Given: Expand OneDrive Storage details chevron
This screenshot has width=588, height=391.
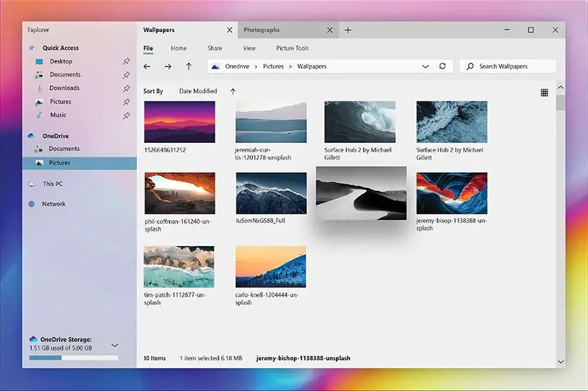Looking at the screenshot, I should pos(115,345).
